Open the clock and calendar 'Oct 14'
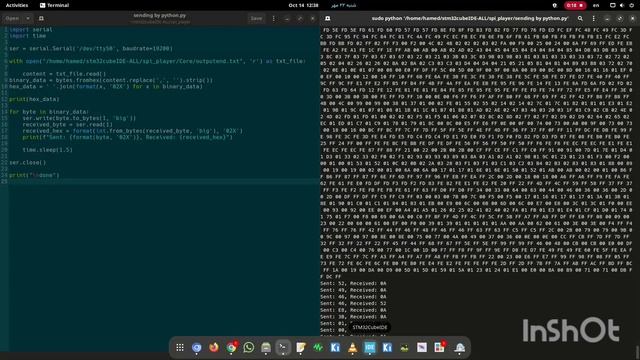 click(303, 5)
